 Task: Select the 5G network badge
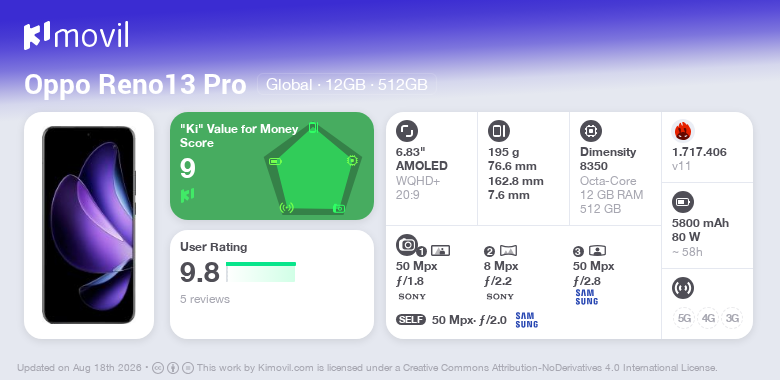click(x=684, y=318)
